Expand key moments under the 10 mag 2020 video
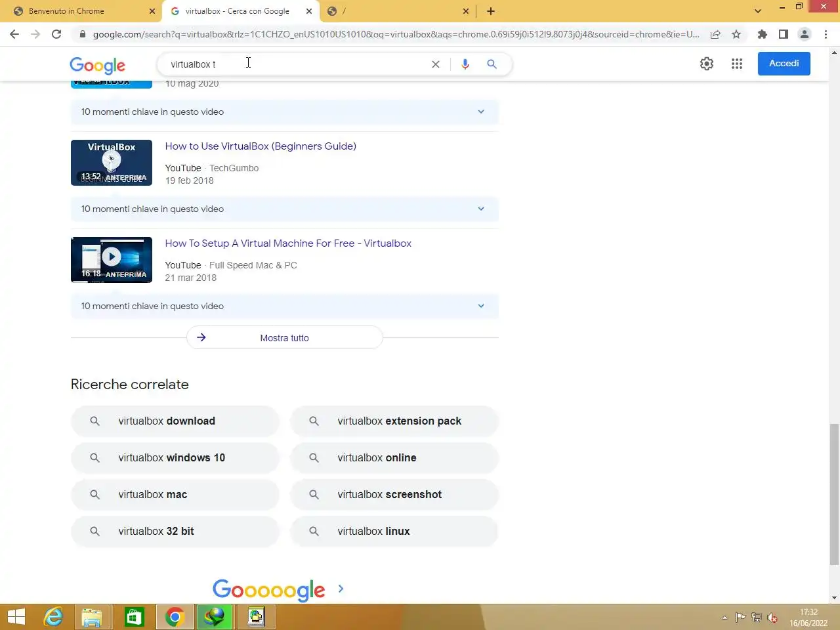The image size is (840, 630). coord(284,112)
